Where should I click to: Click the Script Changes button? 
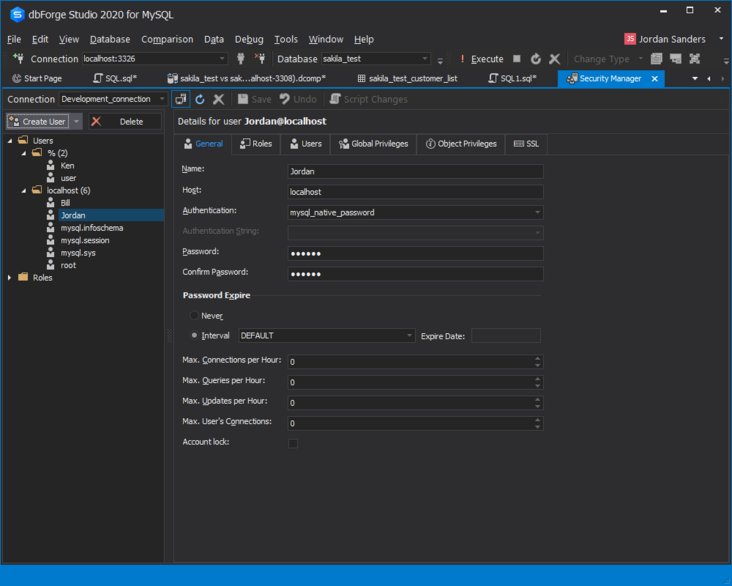[368, 99]
